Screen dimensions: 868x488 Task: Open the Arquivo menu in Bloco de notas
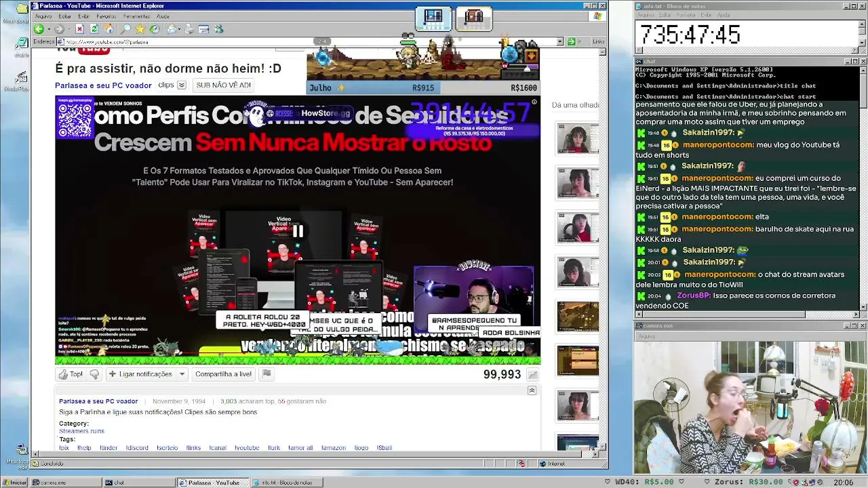[646, 15]
